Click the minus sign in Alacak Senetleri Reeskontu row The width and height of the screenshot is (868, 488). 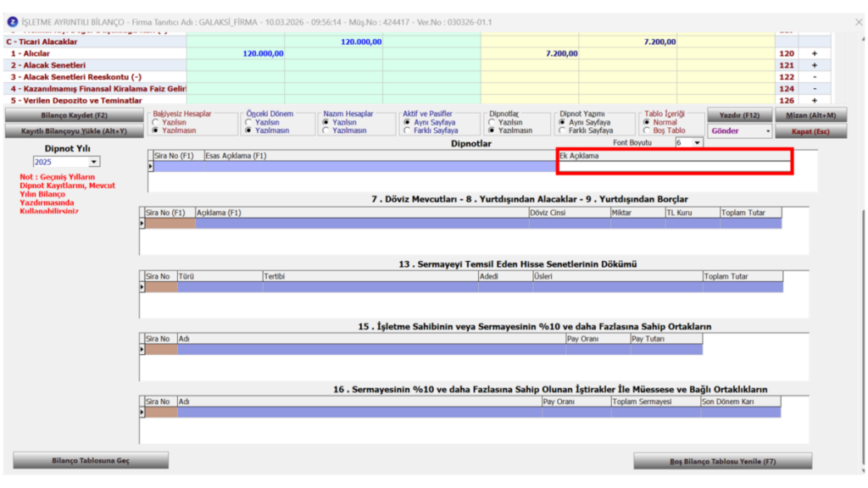[815, 77]
